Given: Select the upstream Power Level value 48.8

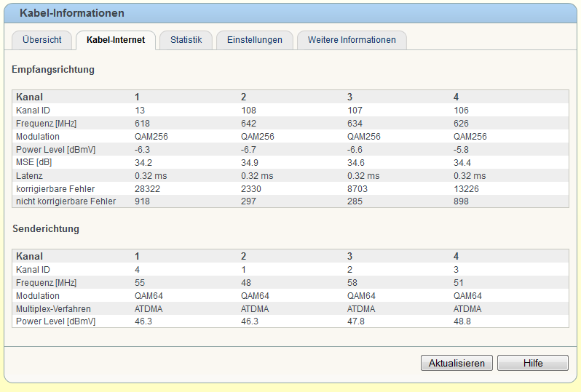Looking at the screenshot, I should point(462,321).
